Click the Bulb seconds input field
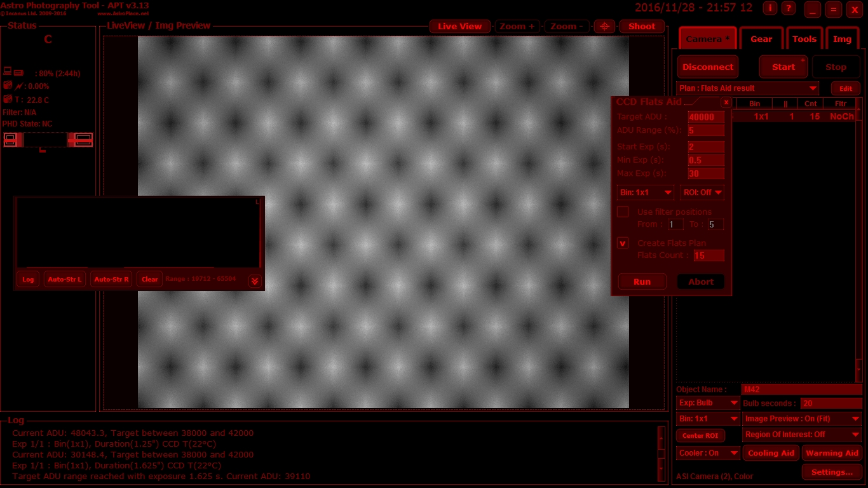Image resolution: width=868 pixels, height=488 pixels. (x=831, y=403)
